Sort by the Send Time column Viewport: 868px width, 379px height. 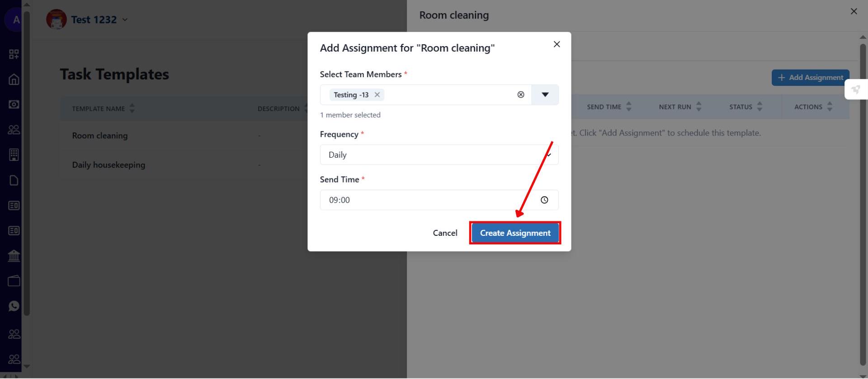(x=609, y=107)
